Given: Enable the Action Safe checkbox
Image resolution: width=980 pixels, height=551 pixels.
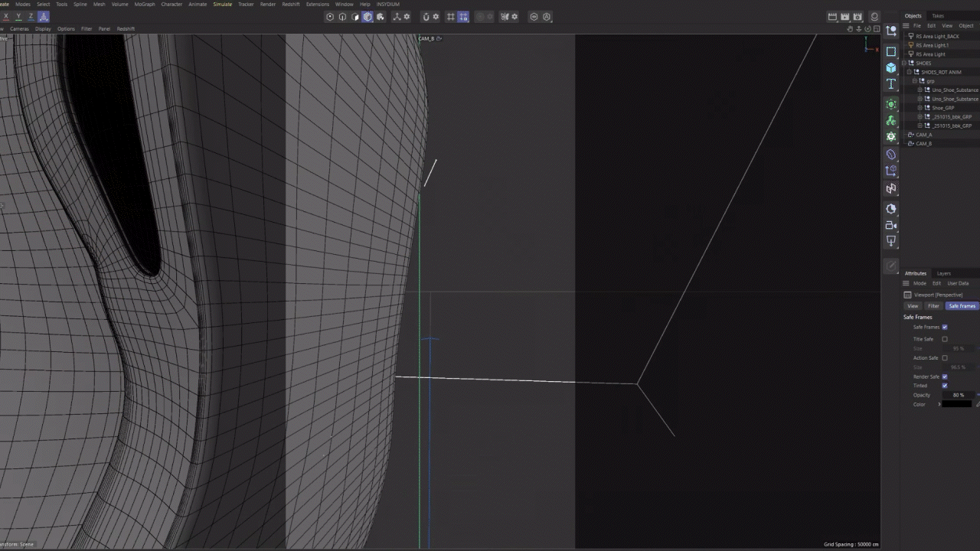Looking at the screenshot, I should [x=944, y=358].
